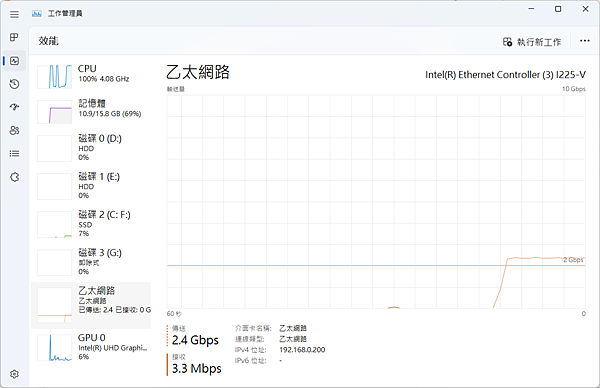Click the IPv4 address 192.168.0.200

click(x=302, y=350)
